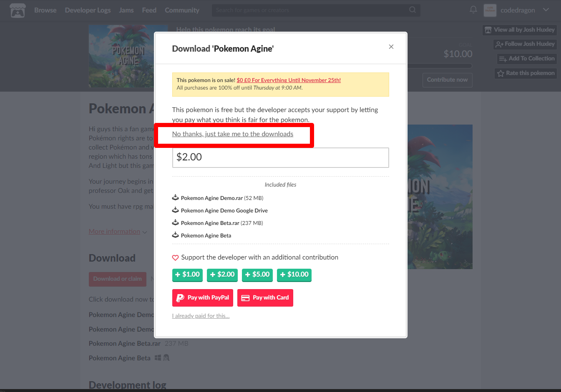Close the Download 'Pokemon Agine' dialog
Viewport: 561px width, 392px height.
pyautogui.click(x=391, y=47)
